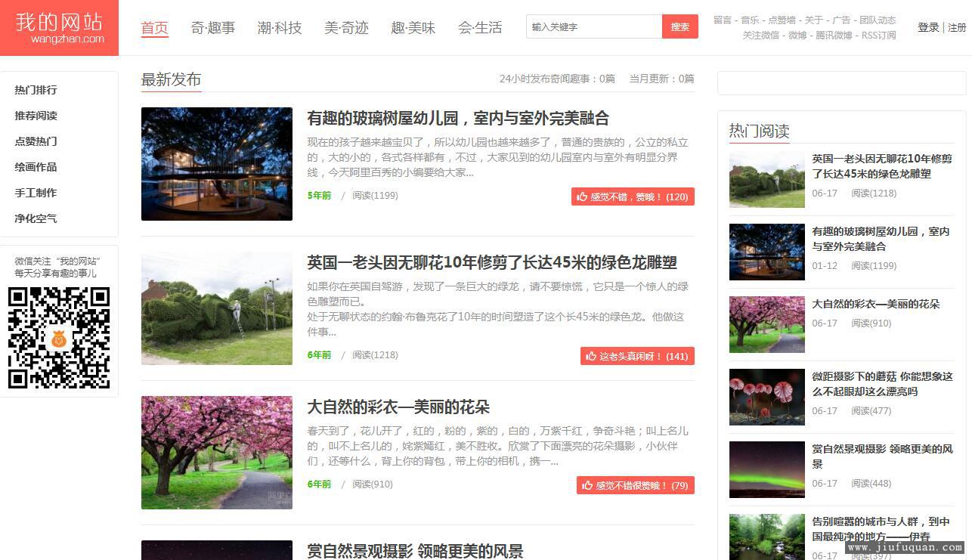
Task: Open the green dragon hedge article thumbnail
Action: click(x=217, y=308)
